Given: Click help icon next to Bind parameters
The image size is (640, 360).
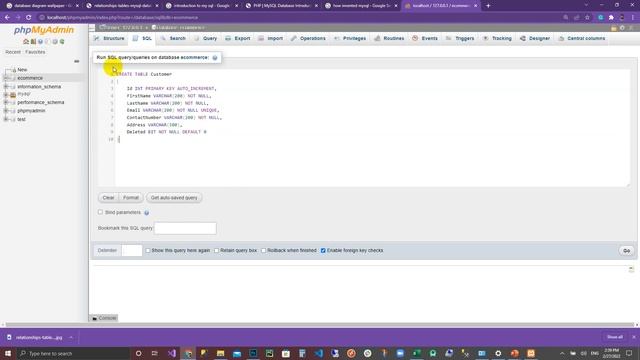Looking at the screenshot, I should click(x=147, y=213).
